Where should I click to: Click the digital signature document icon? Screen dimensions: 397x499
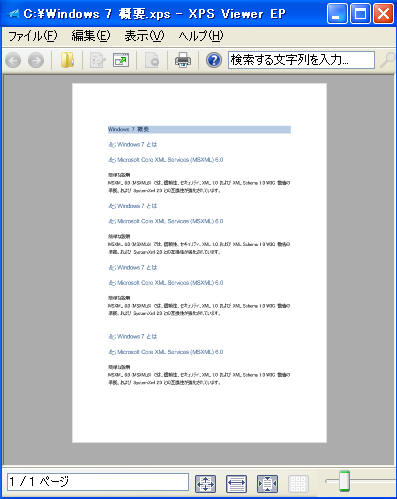(152, 61)
